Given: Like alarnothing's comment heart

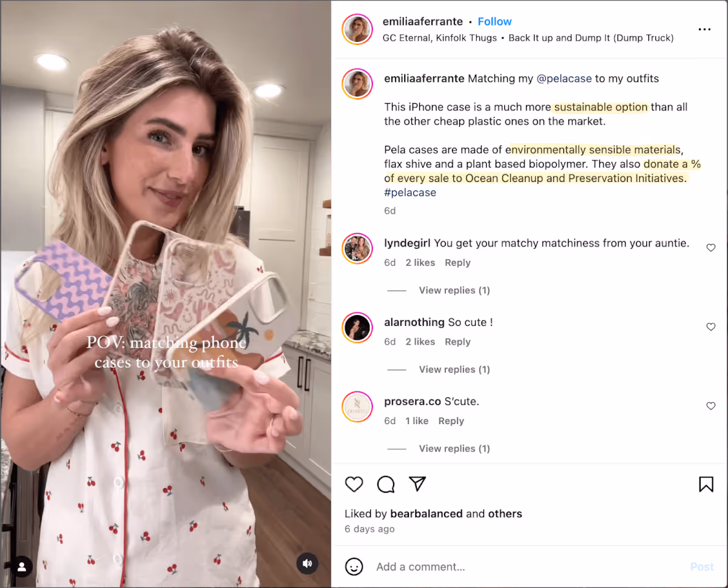Looking at the screenshot, I should (x=711, y=326).
